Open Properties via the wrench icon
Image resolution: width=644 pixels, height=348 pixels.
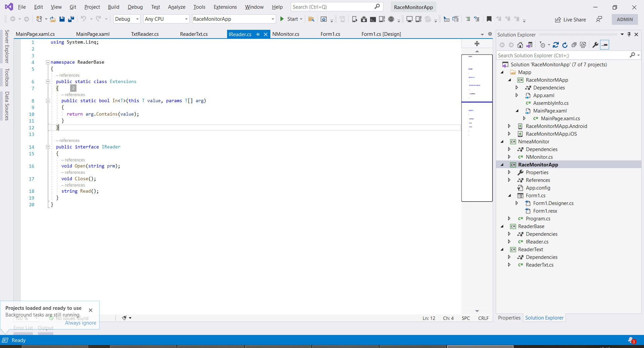click(595, 45)
